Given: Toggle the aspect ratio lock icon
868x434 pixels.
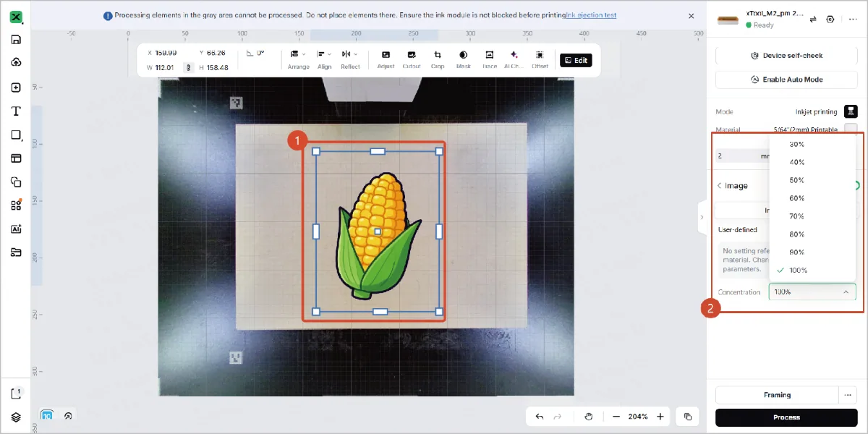Looking at the screenshot, I should tap(189, 67).
